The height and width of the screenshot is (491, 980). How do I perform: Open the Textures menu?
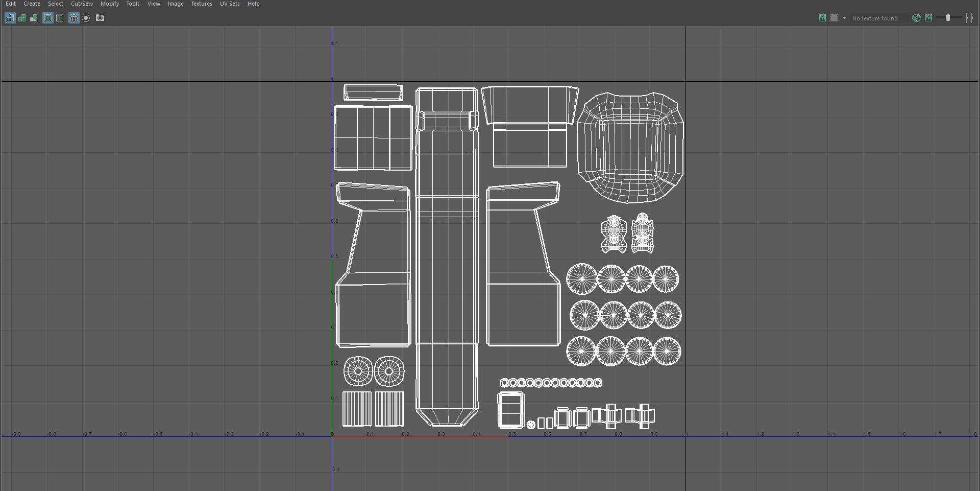click(202, 4)
